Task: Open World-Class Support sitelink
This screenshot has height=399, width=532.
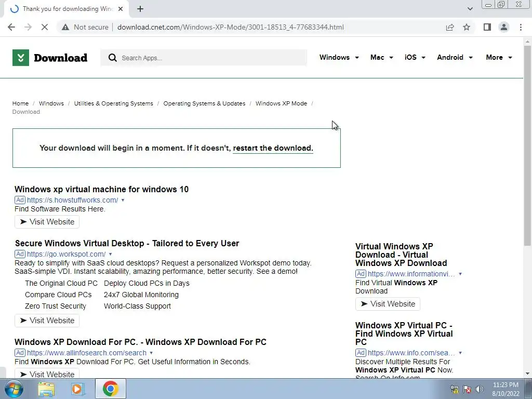Action: 137,306
